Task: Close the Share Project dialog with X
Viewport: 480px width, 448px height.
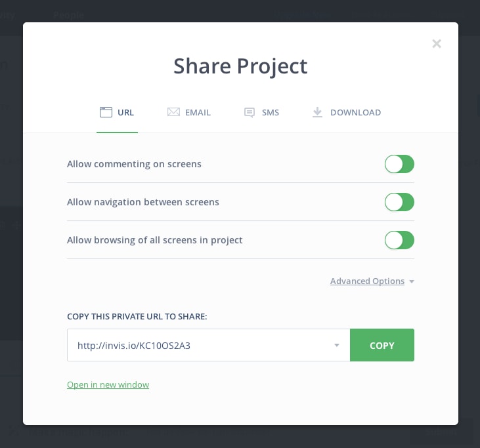Action: click(437, 44)
